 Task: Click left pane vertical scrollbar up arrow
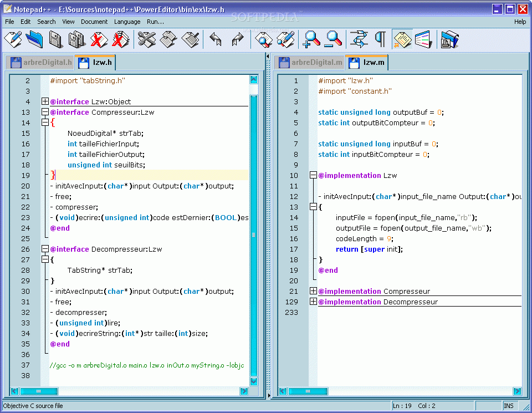point(253,80)
